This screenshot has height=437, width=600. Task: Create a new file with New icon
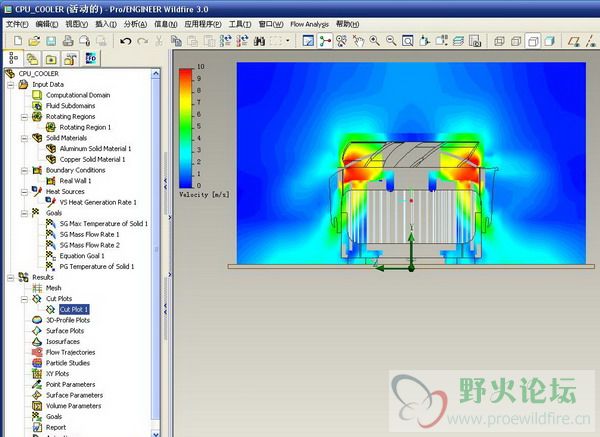coord(18,41)
